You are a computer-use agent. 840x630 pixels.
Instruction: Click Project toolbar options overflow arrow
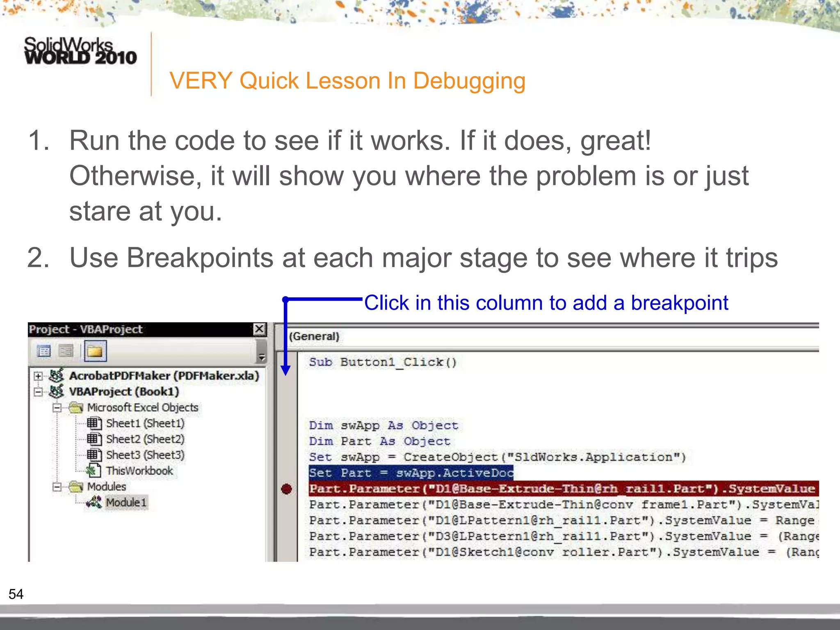click(261, 357)
